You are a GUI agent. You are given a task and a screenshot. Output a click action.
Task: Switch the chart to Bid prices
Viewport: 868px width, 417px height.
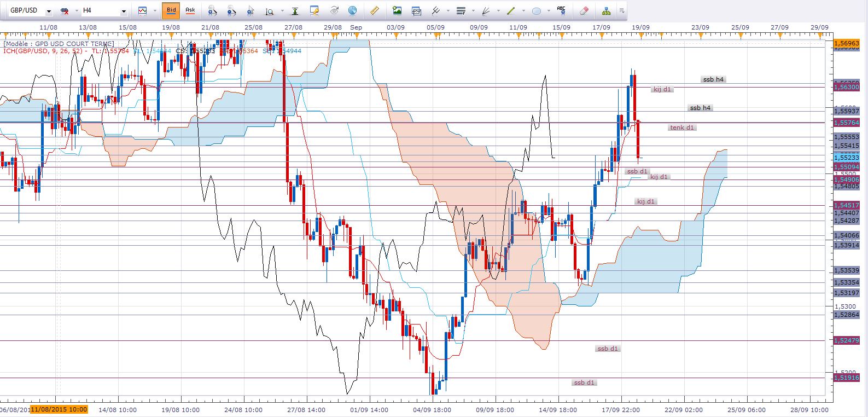pyautogui.click(x=171, y=10)
